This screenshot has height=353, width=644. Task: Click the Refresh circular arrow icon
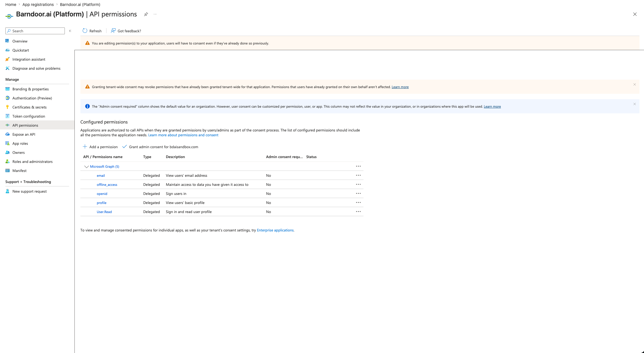pos(85,31)
